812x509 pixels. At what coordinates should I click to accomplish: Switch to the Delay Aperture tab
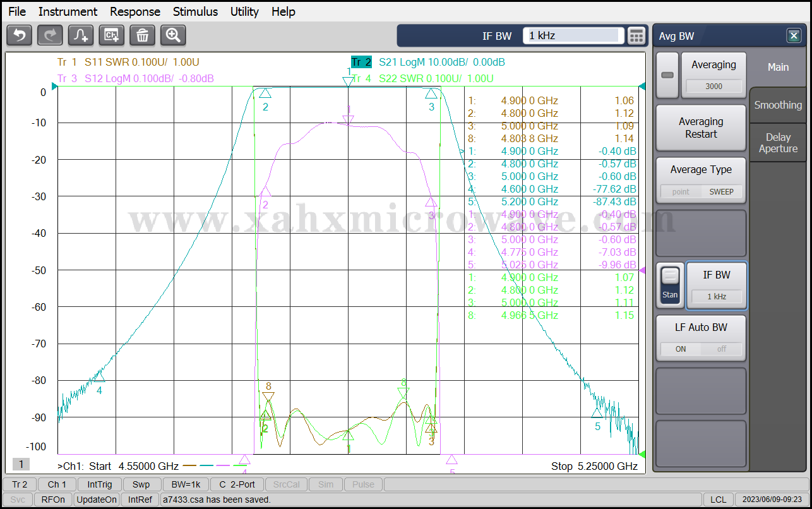pyautogui.click(x=778, y=143)
